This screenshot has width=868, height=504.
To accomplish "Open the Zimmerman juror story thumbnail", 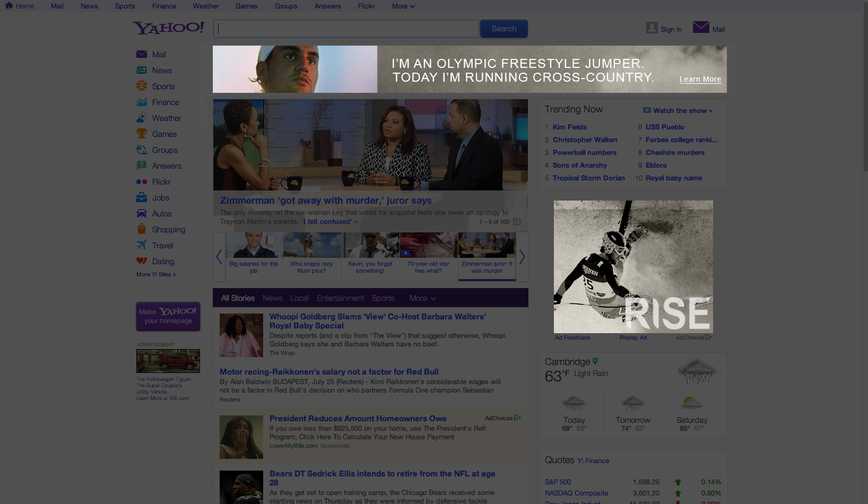I will (x=487, y=256).
